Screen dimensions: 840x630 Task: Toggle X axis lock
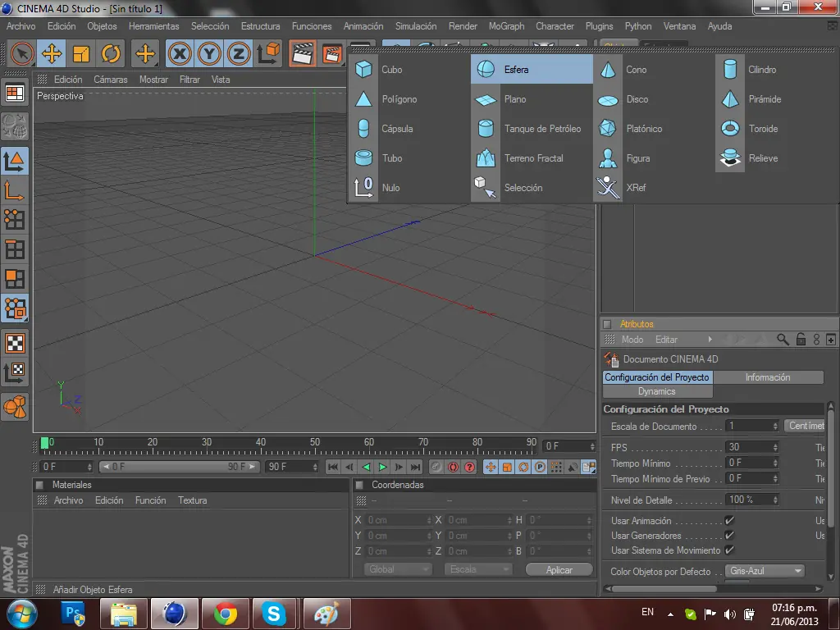pyautogui.click(x=180, y=53)
